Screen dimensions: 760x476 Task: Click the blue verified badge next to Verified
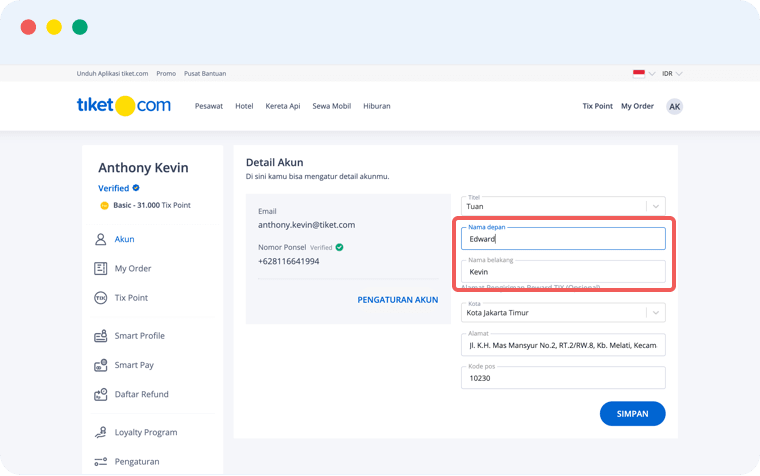click(136, 188)
